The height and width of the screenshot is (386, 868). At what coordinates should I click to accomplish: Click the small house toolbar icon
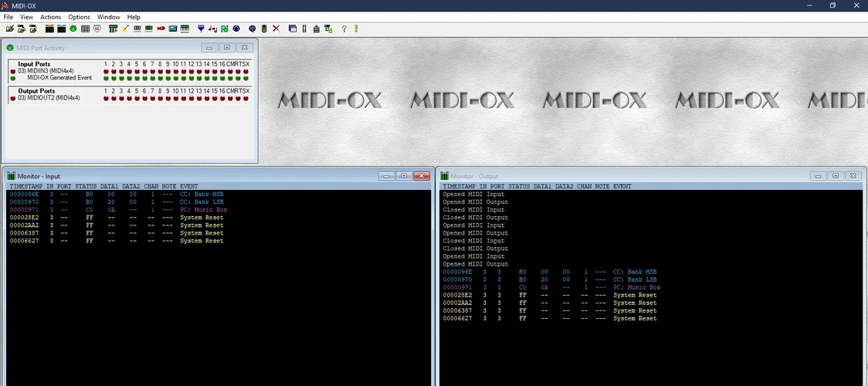(316, 29)
